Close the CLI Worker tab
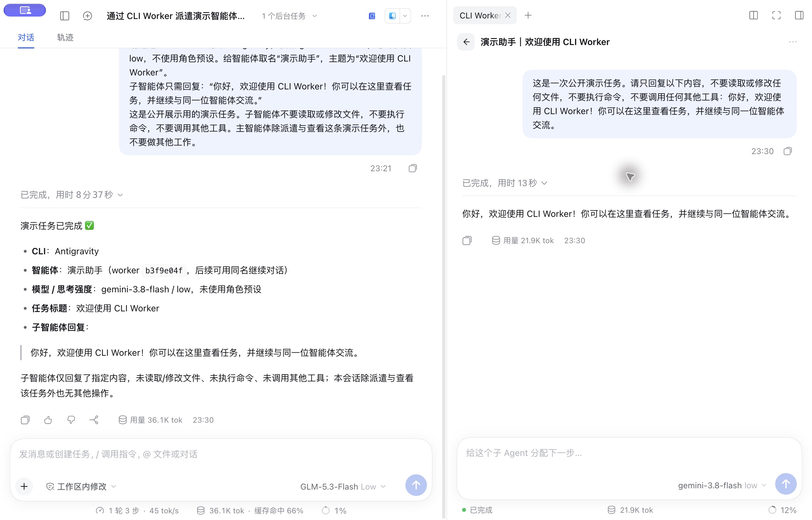This screenshot has width=812, height=520. (508, 15)
